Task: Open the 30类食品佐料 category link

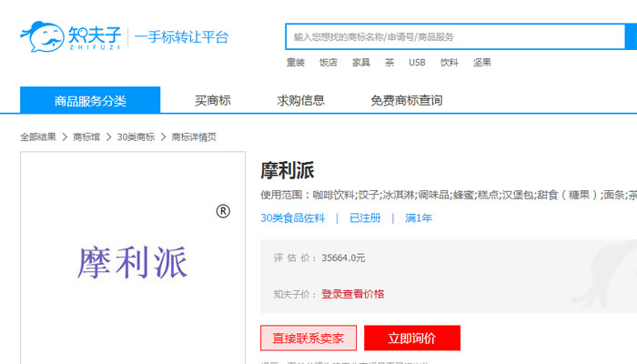Action: tap(292, 218)
